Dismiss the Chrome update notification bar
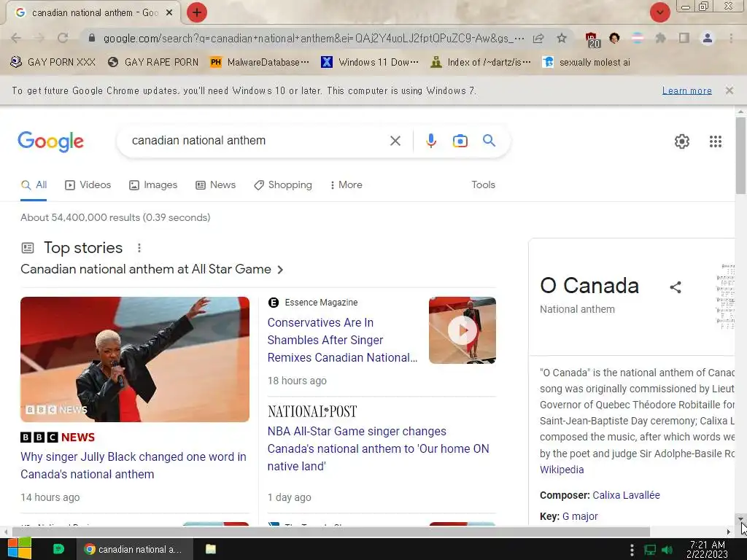Screen dimensions: 747x560 coord(729,90)
